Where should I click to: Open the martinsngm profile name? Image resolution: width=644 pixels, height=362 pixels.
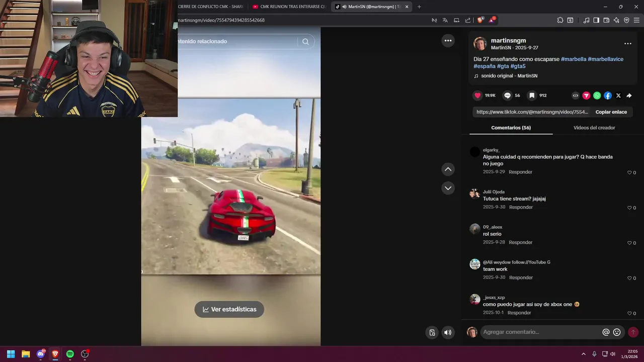pos(508,41)
